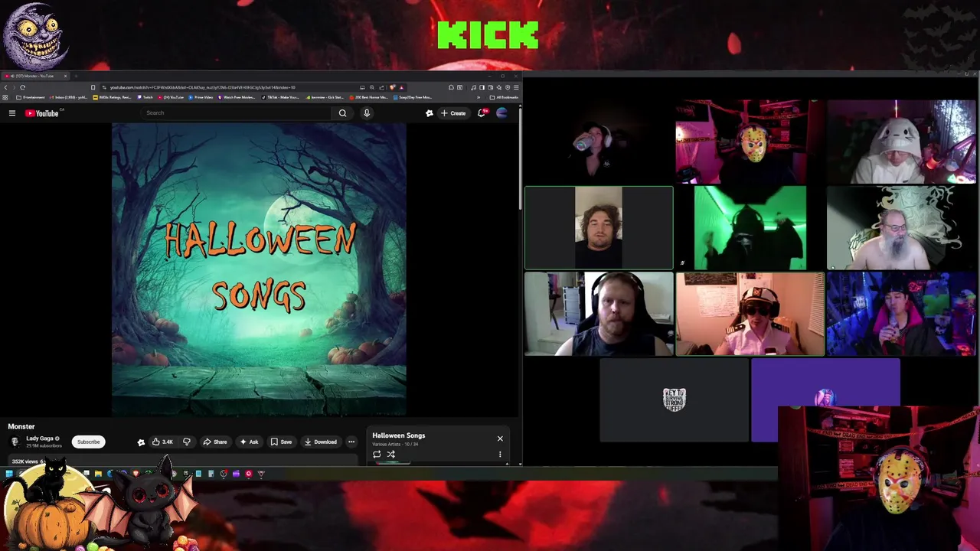Screen dimensions: 980x551
Task: Click the browser address bar URL
Action: point(202,87)
